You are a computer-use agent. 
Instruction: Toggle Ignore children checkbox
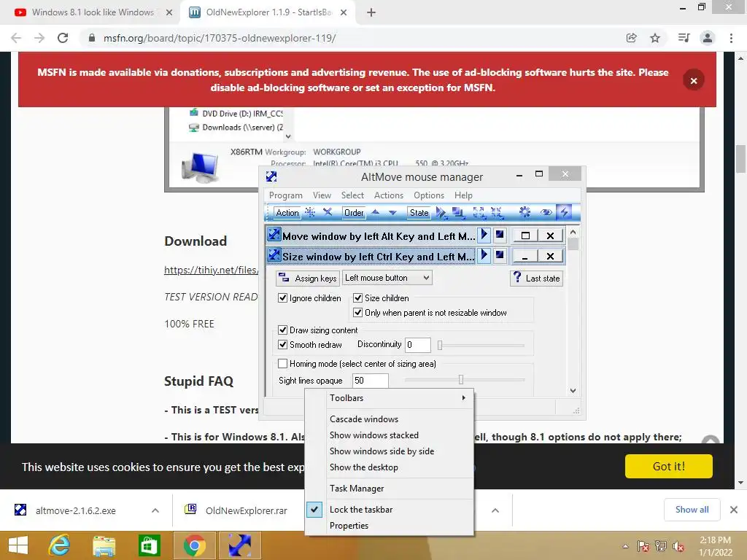(282, 298)
